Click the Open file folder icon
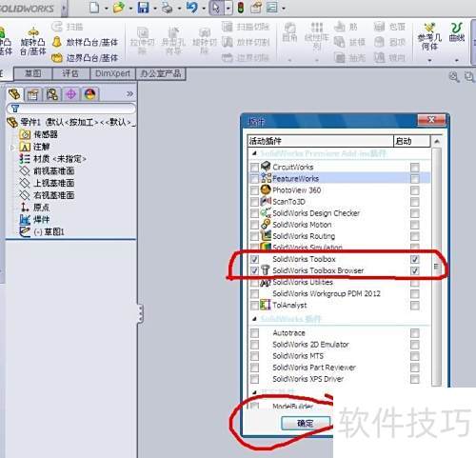The image size is (476, 458). click(x=119, y=8)
